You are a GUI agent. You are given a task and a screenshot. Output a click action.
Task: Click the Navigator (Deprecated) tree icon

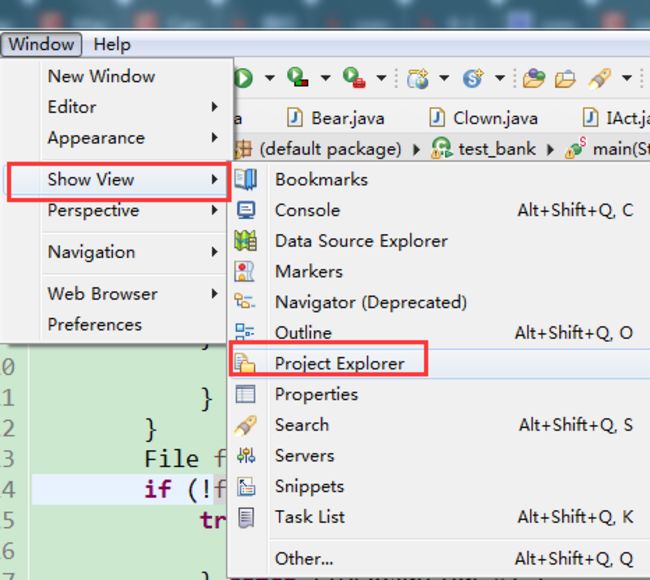[245, 301]
